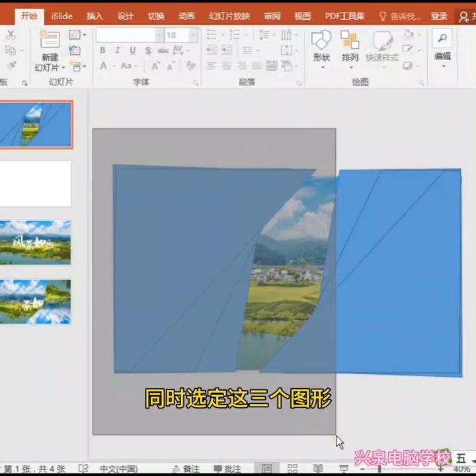Open the 审阅 Review tab
476x476 pixels.
[272, 16]
